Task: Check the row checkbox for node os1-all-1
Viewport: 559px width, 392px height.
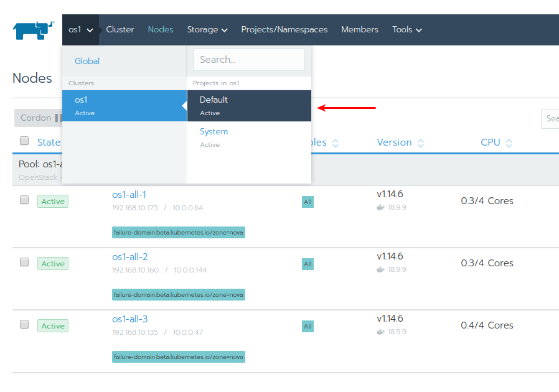Action: 24,200
